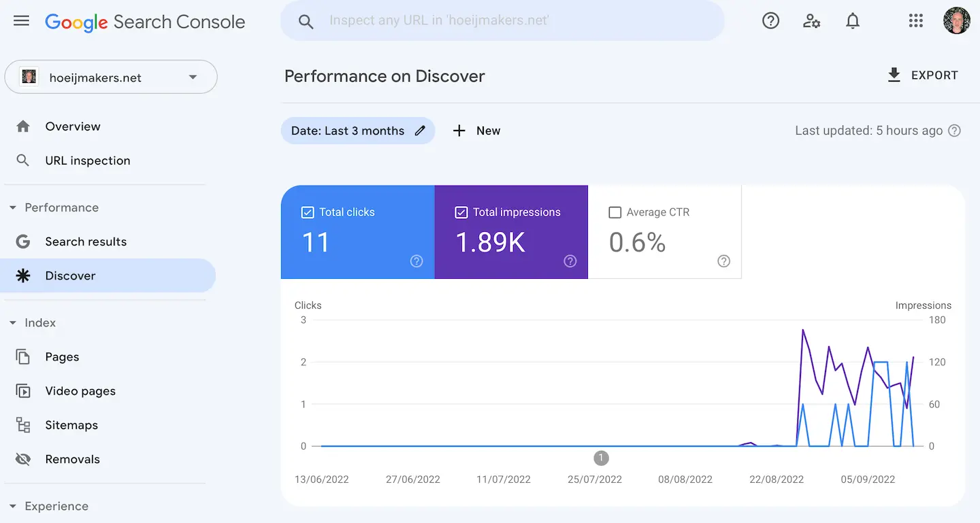Open manage users and permissions icon
This screenshot has height=523, width=980.
(x=811, y=20)
